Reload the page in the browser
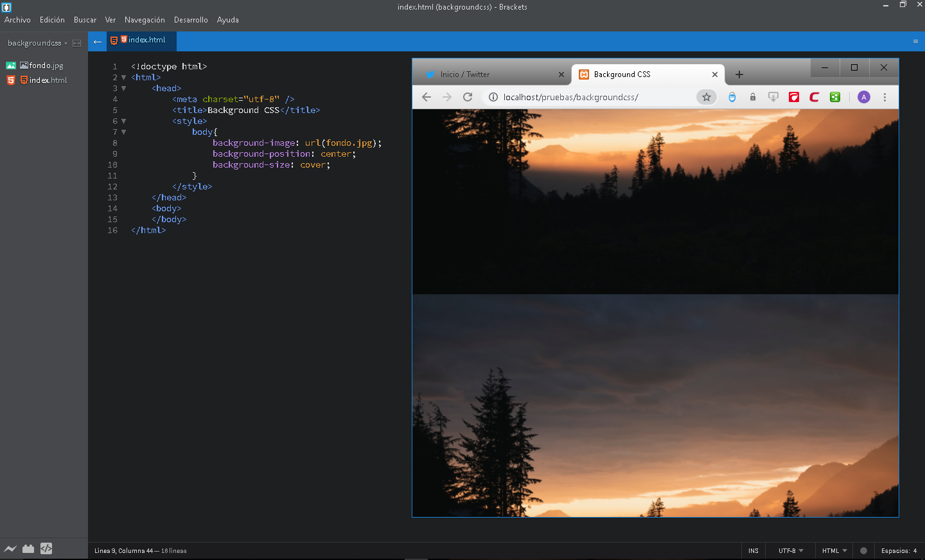Screen dimensions: 925x560 click(x=467, y=97)
